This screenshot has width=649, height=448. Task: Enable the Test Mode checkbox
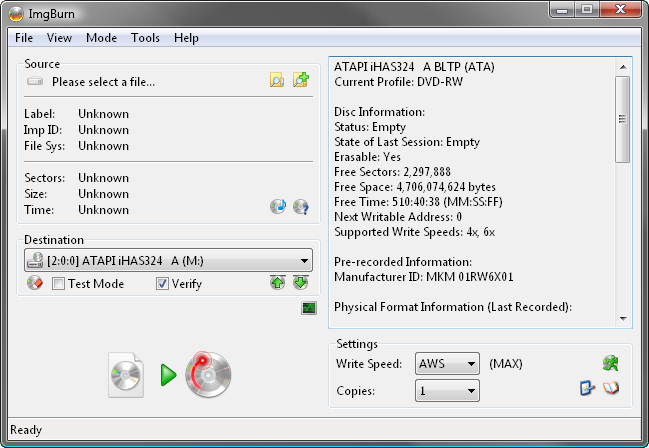click(x=58, y=284)
